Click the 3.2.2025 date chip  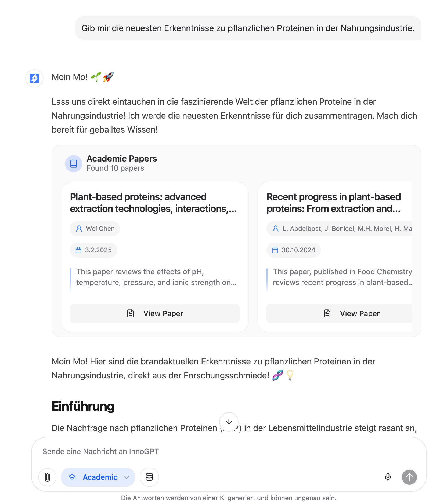[93, 250]
